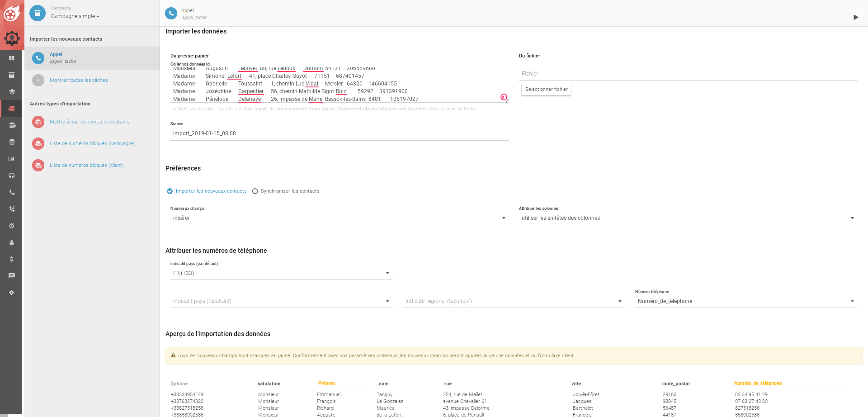Viewport: 868px width, 417px height.
Task: Open the 'Indicatif pays (par défaut)' FR dropdown
Action: [x=282, y=273]
